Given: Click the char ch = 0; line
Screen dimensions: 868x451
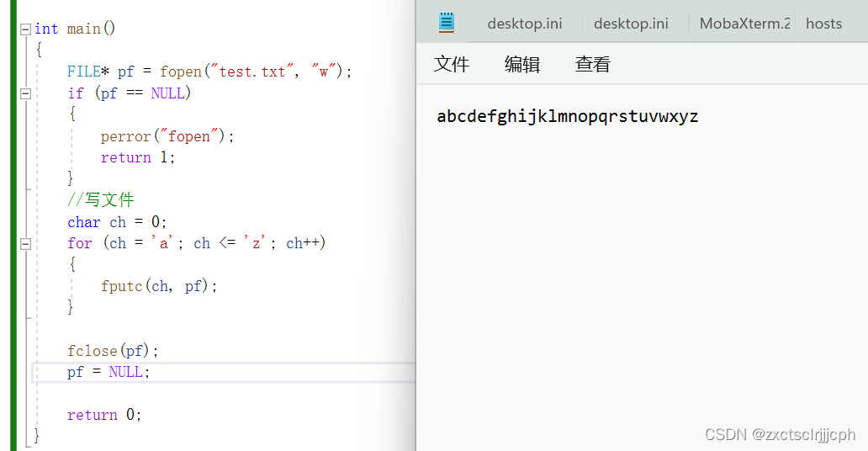Looking at the screenshot, I should (x=117, y=222).
